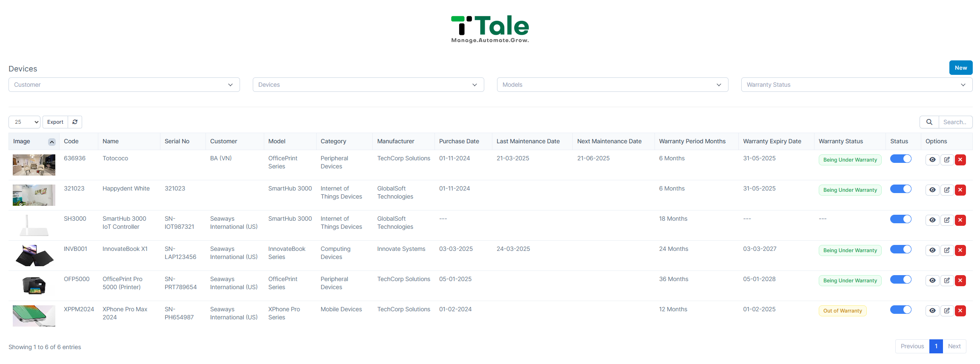Sort table by Purchase Date header

[x=459, y=142]
